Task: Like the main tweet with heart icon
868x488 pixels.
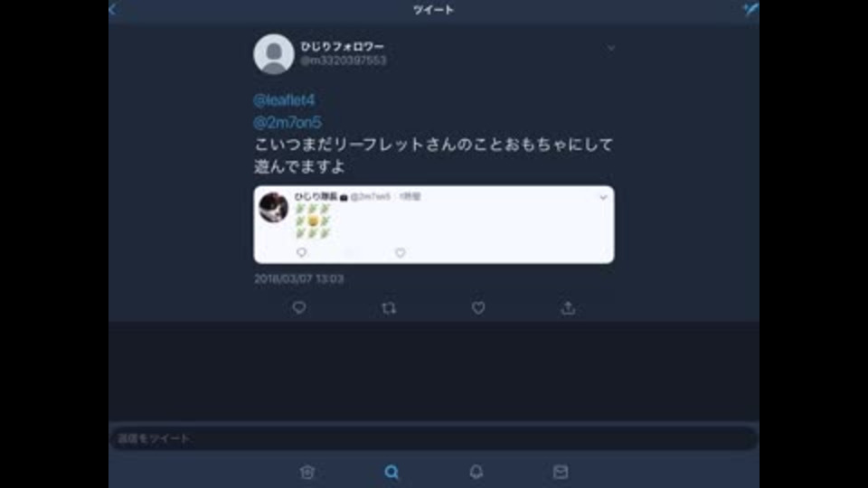Action: click(478, 307)
